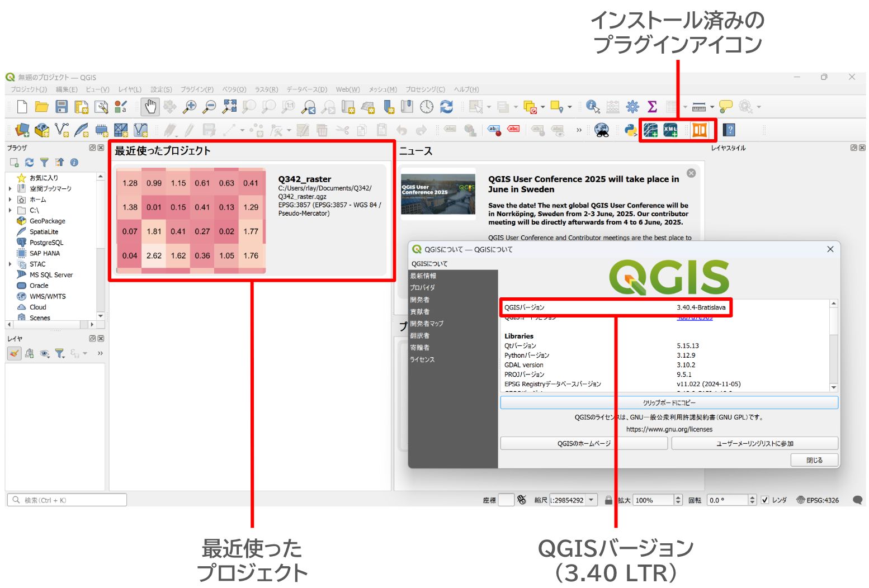Open the layer styling panel from Layers toolbar
The height and width of the screenshot is (588, 869).
(x=15, y=353)
